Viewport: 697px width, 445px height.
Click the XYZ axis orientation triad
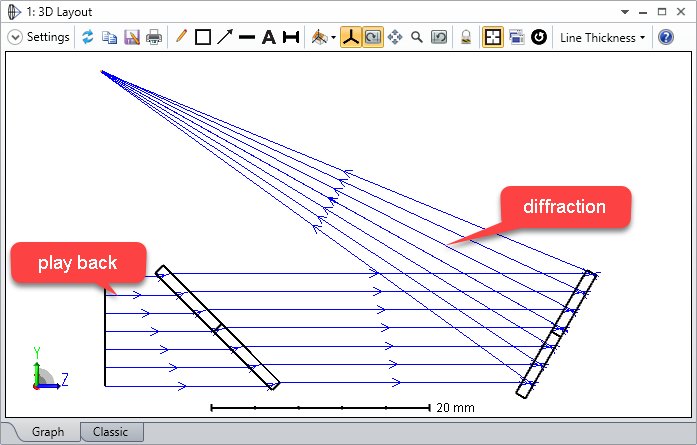coord(50,369)
